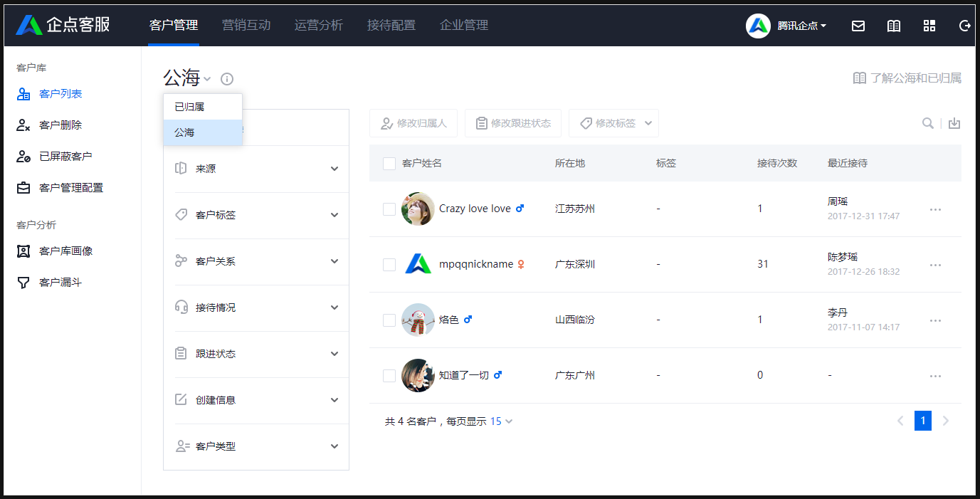This screenshot has height=499, width=980.
Task: Click the 来源 filter icon
Action: pyautogui.click(x=181, y=169)
